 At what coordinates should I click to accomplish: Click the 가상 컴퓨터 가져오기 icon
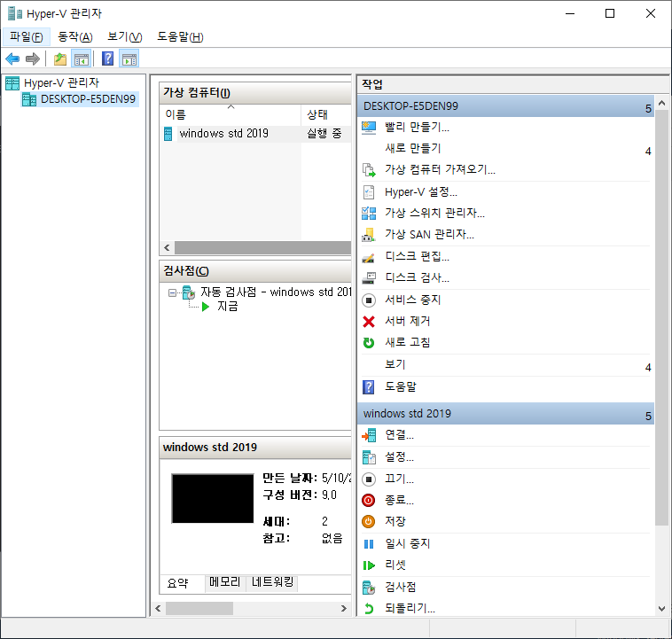pos(369,169)
